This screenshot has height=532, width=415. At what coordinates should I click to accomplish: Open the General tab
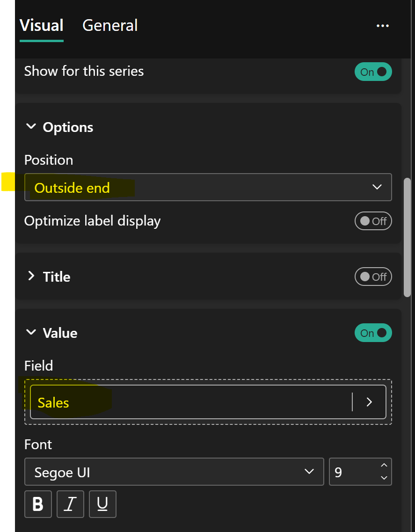click(110, 25)
